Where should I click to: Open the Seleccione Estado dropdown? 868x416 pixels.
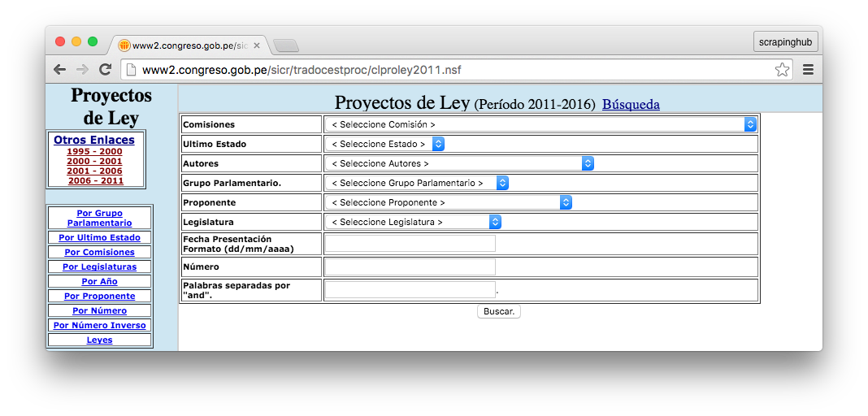pyautogui.click(x=384, y=144)
